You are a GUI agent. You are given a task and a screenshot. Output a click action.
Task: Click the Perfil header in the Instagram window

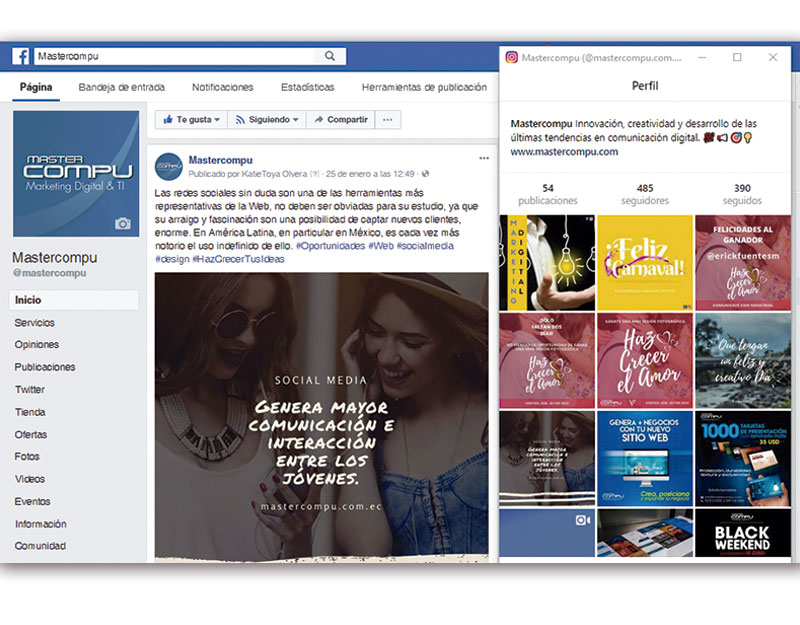tap(645, 86)
